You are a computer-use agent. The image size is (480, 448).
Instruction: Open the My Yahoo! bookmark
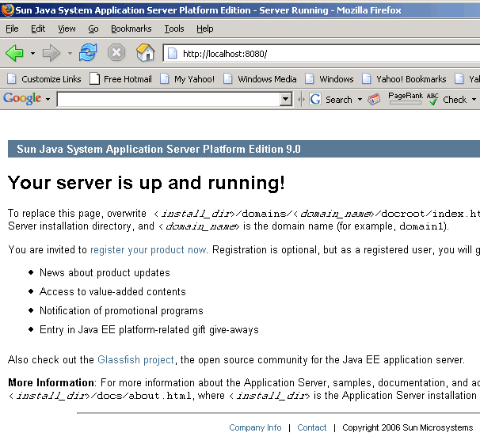188,79
